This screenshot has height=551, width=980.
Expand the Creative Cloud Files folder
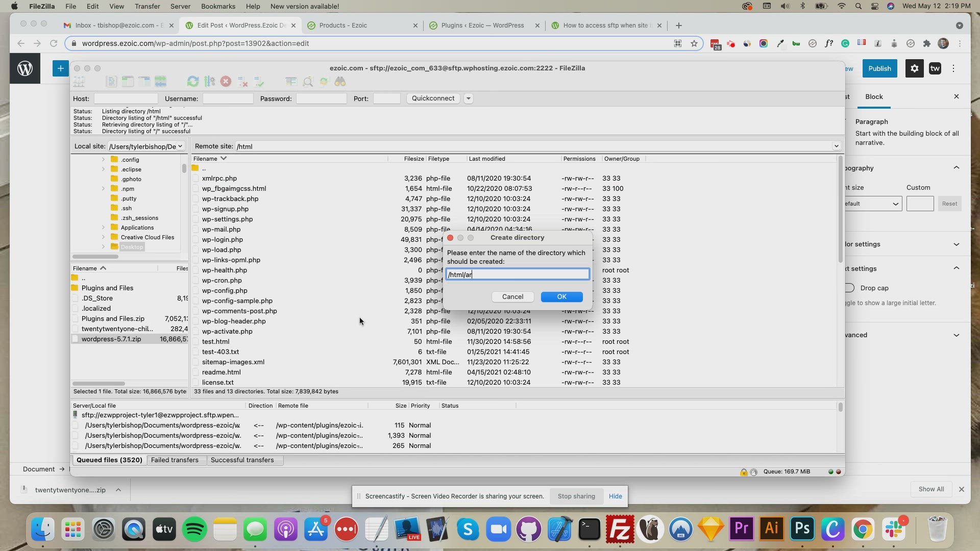103,237
